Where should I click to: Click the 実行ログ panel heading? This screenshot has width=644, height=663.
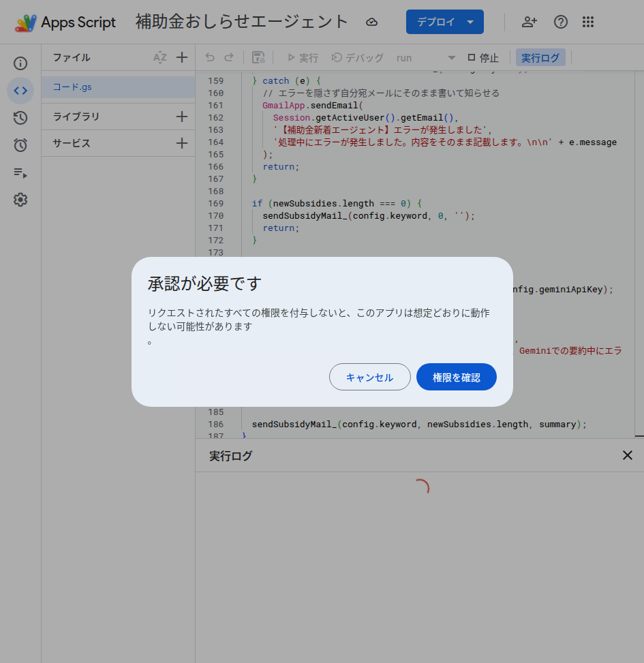[x=231, y=456]
